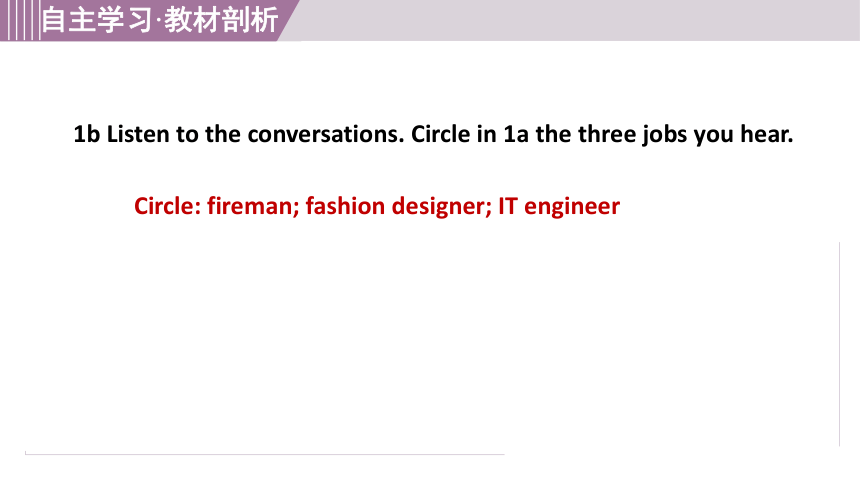860x484 pixels.
Task: Click the light gray header bar
Action: tap(576, 20)
